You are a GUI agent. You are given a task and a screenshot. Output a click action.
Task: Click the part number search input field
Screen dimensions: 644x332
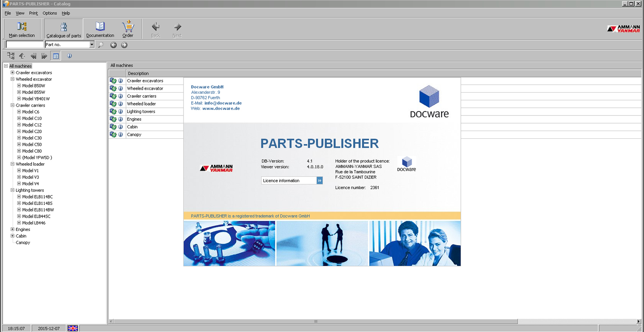[25, 45]
